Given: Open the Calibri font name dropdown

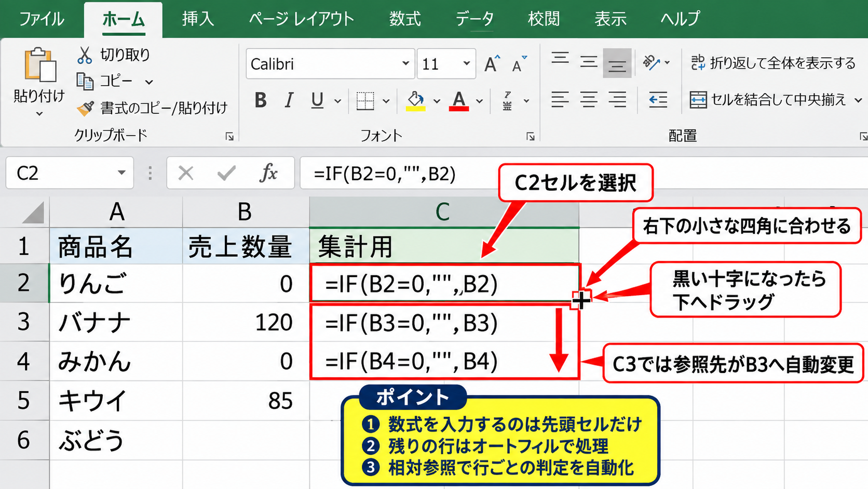Looking at the screenshot, I should coord(405,63).
